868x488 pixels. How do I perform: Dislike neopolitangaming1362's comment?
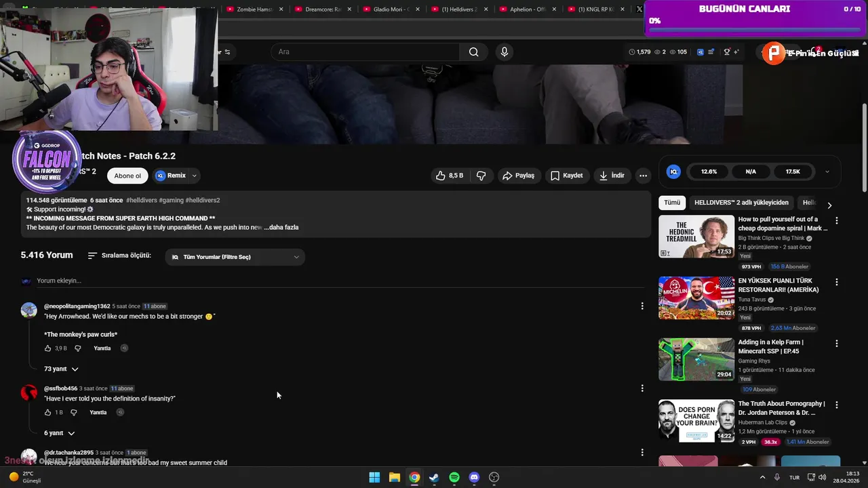77,348
